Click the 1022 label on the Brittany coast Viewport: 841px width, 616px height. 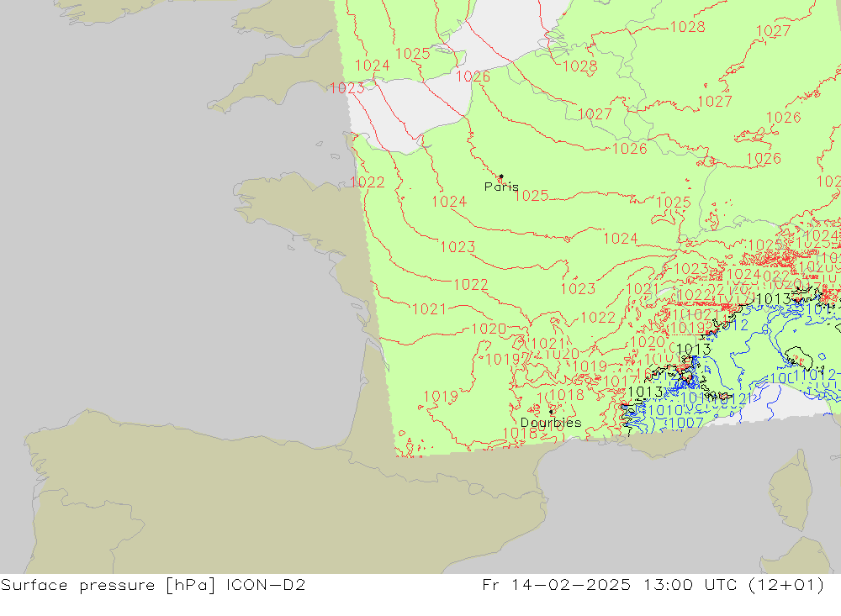(x=368, y=182)
